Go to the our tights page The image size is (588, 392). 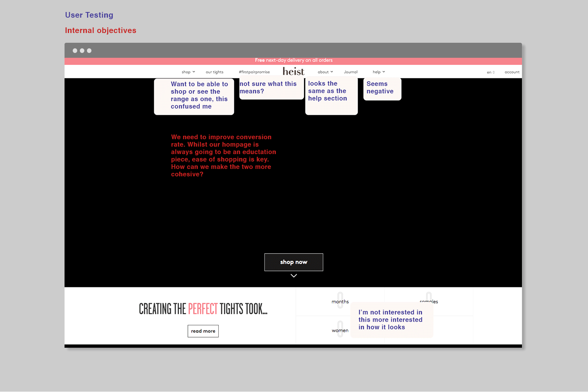[214, 72]
